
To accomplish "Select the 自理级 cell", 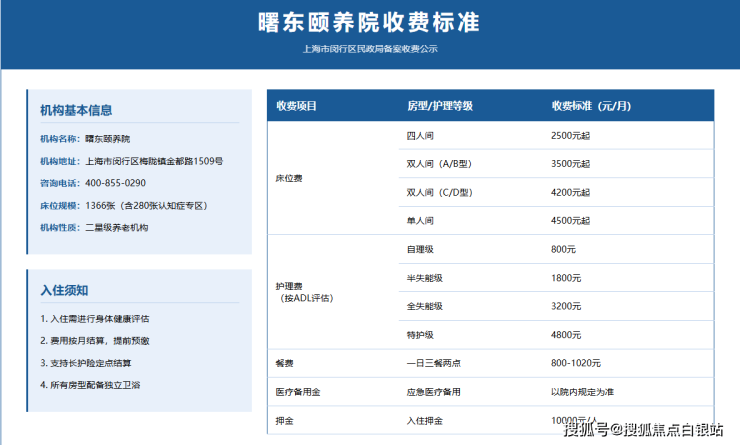I will [420, 250].
